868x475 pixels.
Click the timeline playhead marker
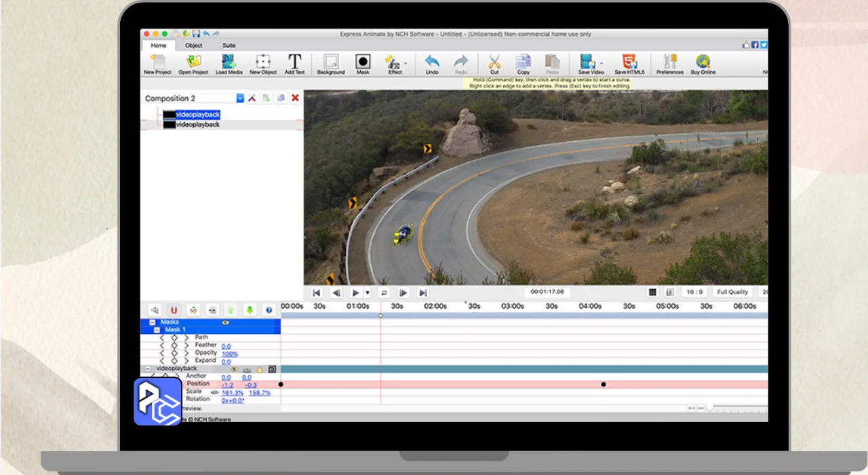click(380, 316)
